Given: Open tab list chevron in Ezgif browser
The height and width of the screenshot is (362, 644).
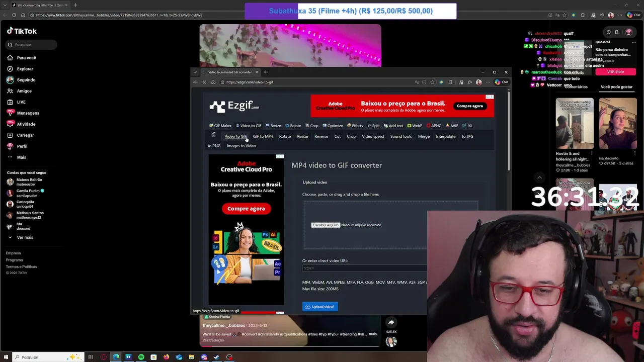Looking at the screenshot, I should 195,72.
